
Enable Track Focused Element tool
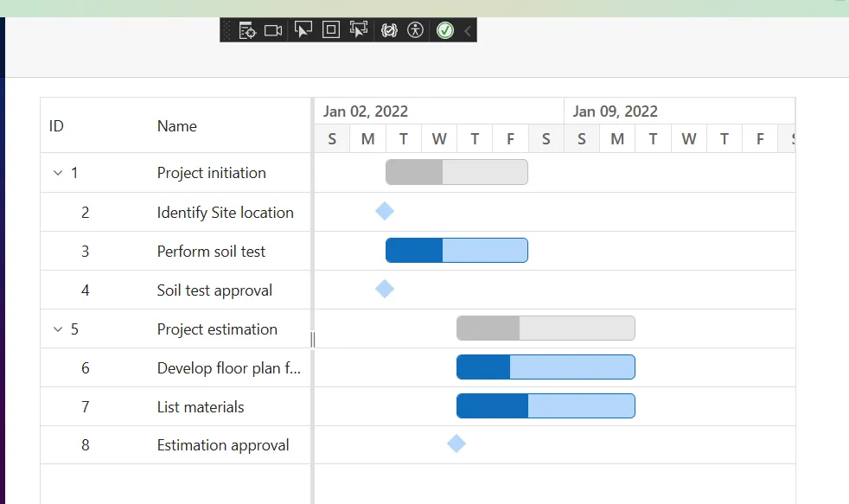(359, 29)
